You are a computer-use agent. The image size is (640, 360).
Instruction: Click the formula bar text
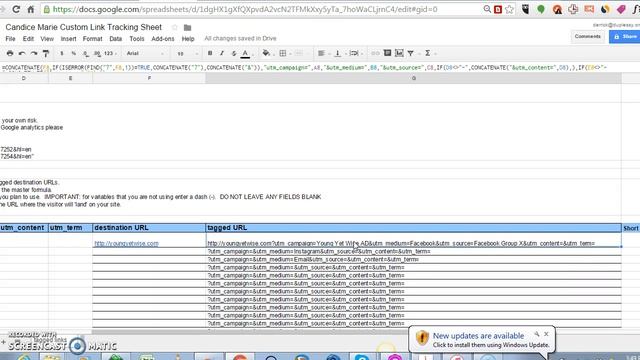[304, 68]
